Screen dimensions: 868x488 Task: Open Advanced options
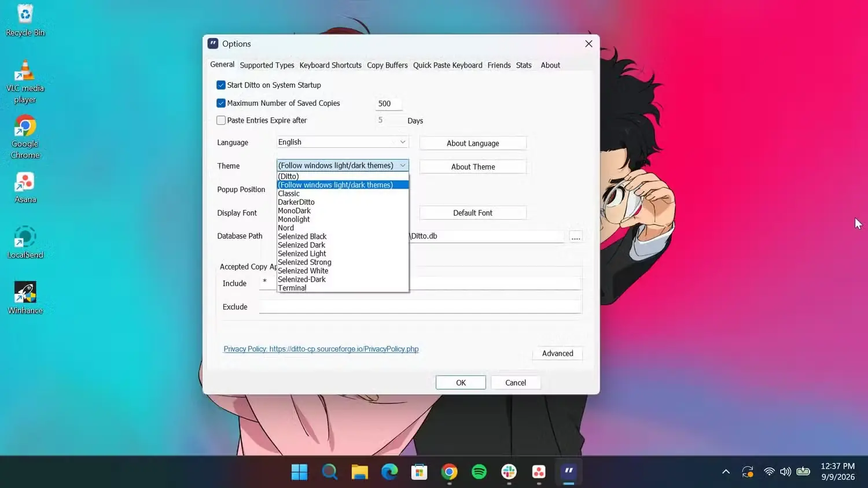(x=557, y=353)
